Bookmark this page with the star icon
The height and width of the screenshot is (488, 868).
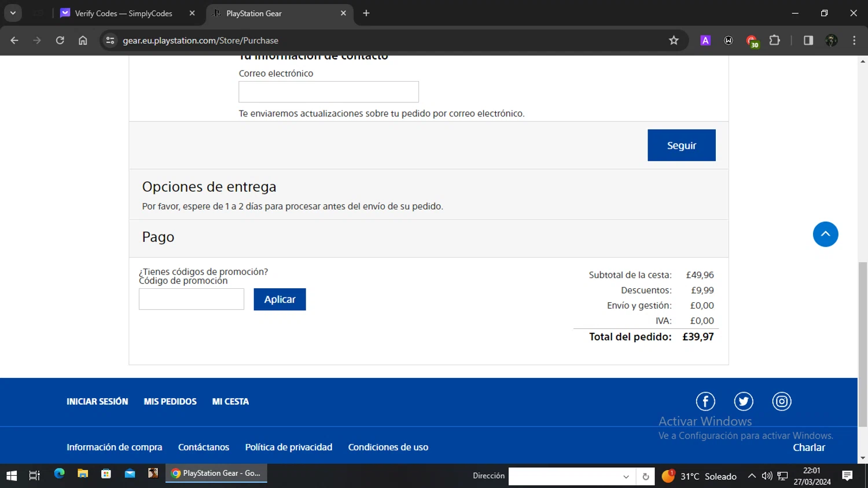674,41
